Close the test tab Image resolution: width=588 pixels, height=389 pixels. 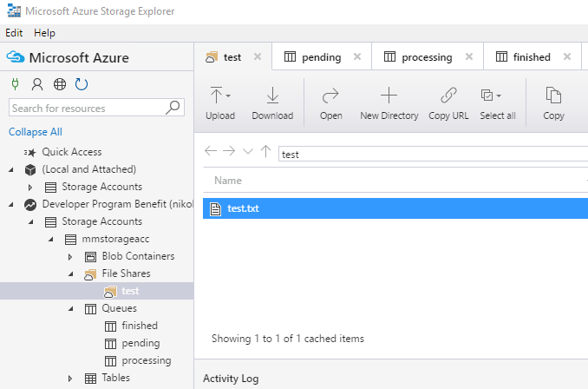(258, 56)
